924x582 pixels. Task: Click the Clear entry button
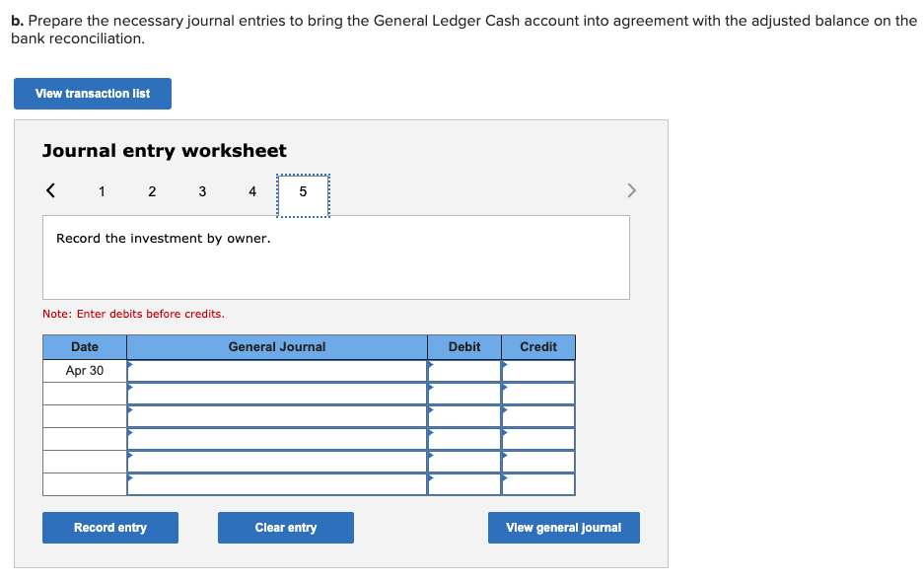(285, 527)
